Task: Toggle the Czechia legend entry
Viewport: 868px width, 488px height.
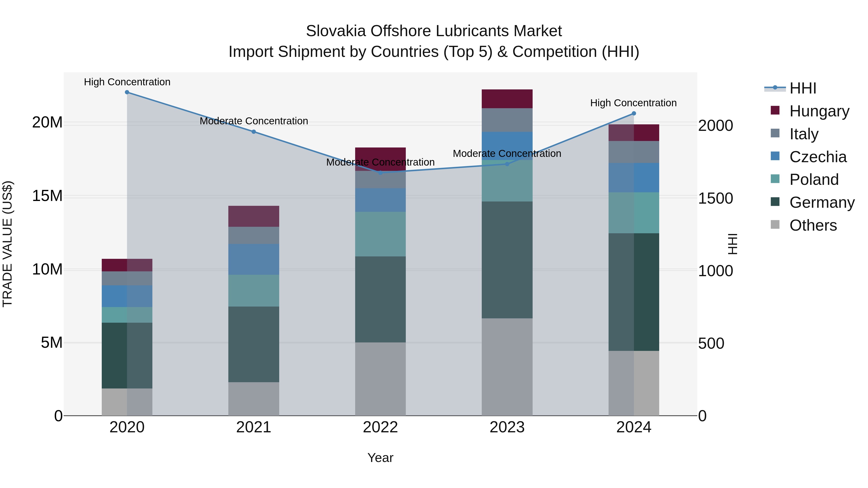Action: 809,157
